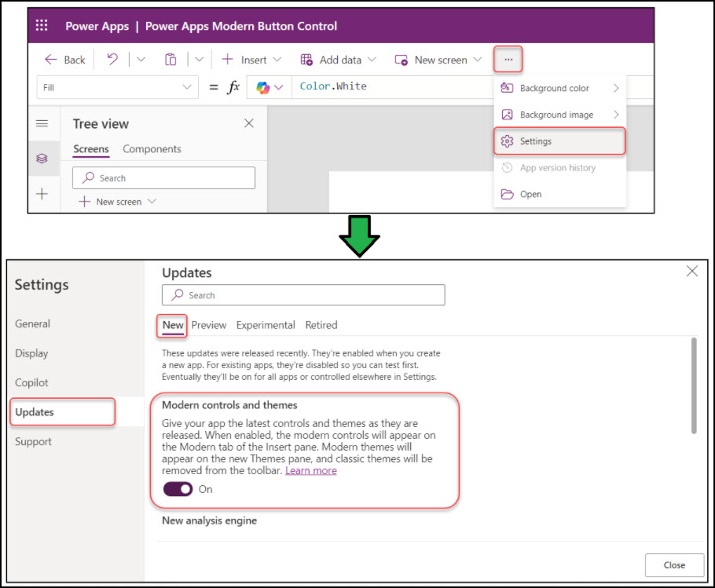This screenshot has width=715, height=588.
Task: Expand the Undo dropdown arrow
Action: [x=141, y=59]
